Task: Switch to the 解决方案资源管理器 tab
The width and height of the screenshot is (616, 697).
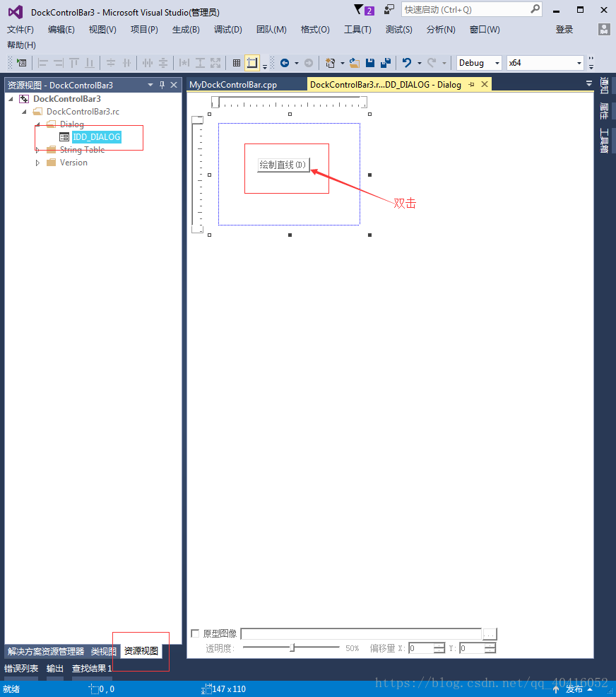Action: [46, 651]
